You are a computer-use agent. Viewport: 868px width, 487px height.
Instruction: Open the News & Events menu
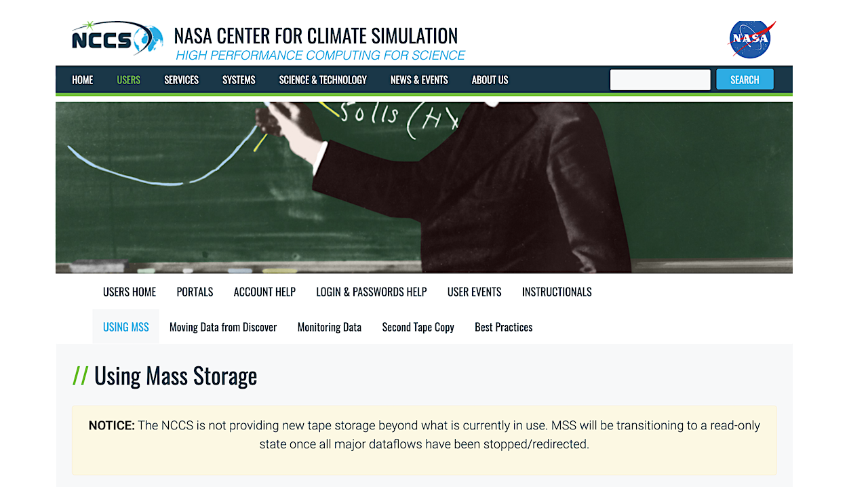point(419,80)
